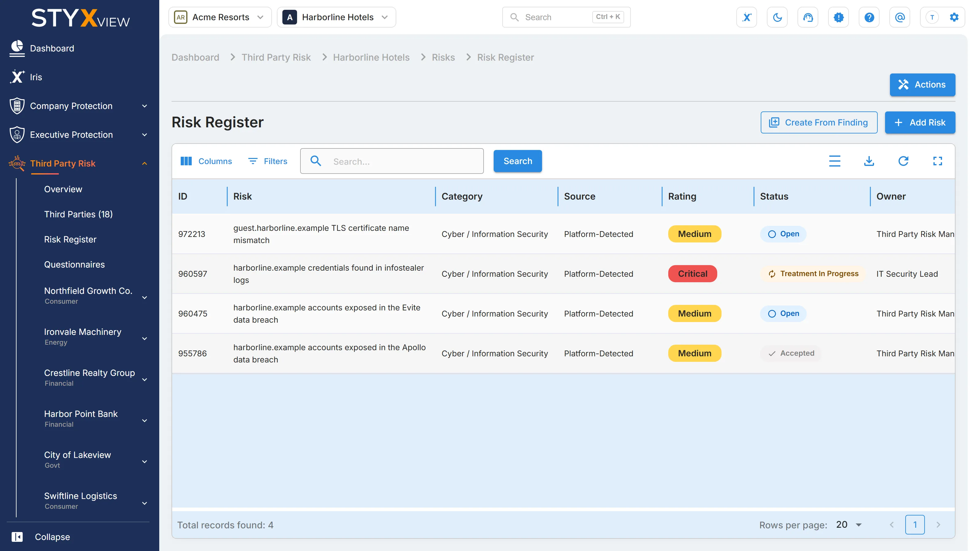This screenshot has height=551, width=980.
Task: Expand Swiftline Logistics chevron
Action: pos(145,503)
